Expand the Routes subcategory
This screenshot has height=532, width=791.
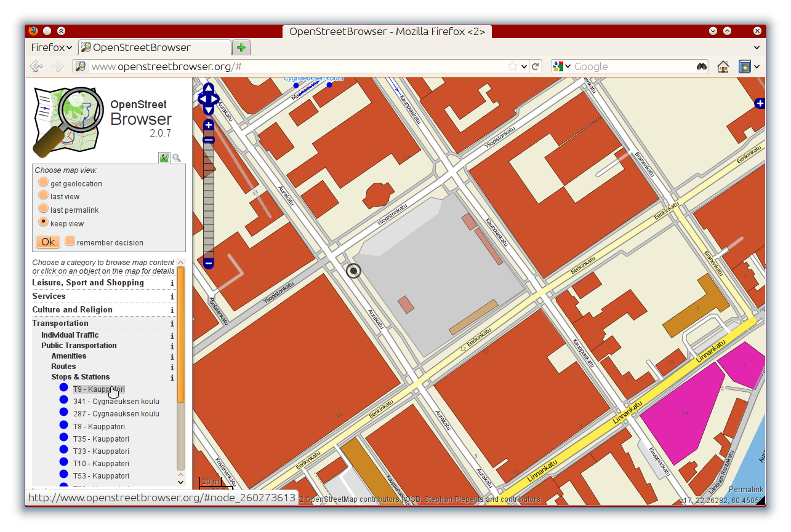tap(63, 367)
